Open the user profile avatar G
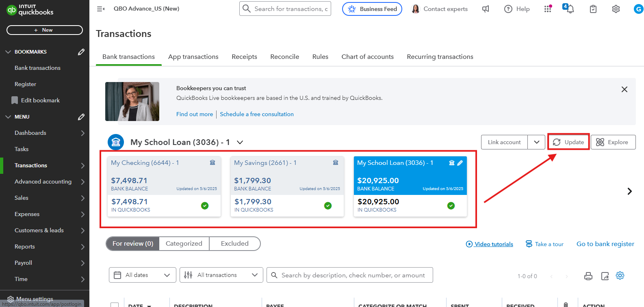This screenshot has width=644, height=307. (638, 9)
